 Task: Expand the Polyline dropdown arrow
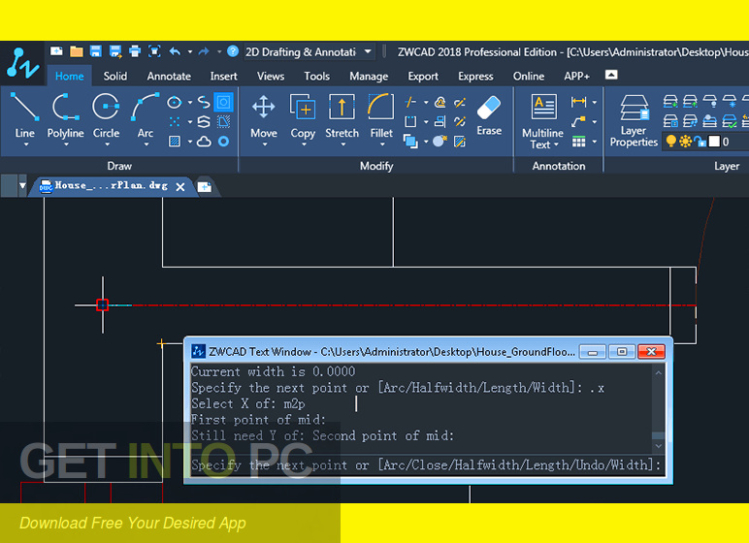(66, 144)
